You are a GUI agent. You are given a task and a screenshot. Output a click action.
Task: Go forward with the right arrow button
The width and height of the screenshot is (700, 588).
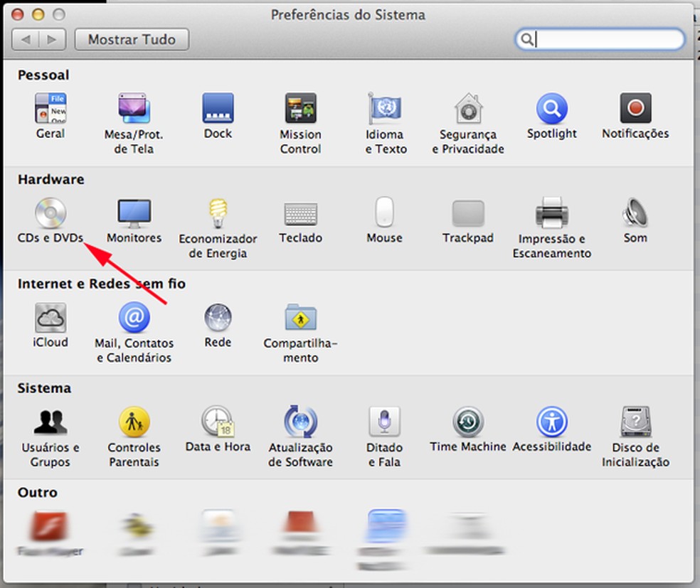[52, 40]
